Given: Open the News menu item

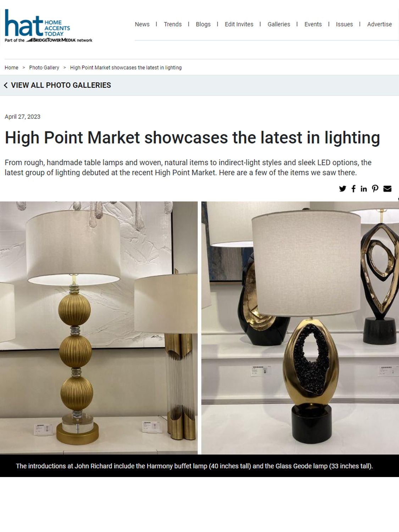Looking at the screenshot, I should click(142, 24).
